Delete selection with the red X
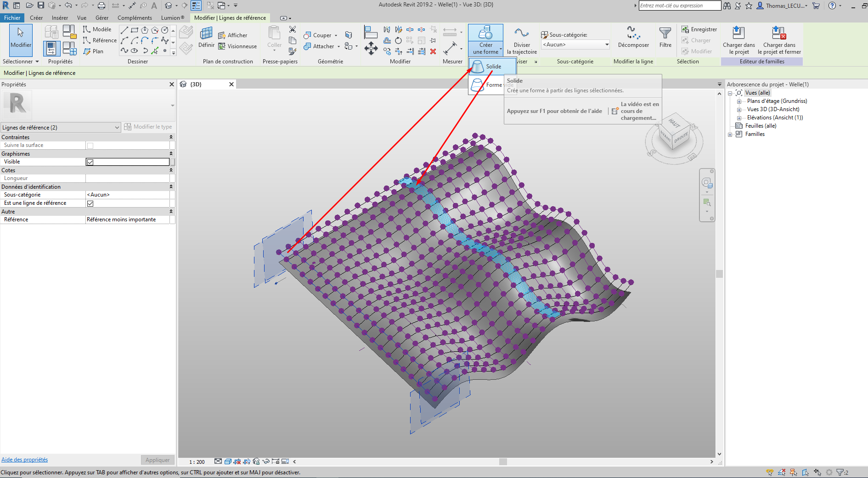Viewport: 868px width, 478px height. 433,51
